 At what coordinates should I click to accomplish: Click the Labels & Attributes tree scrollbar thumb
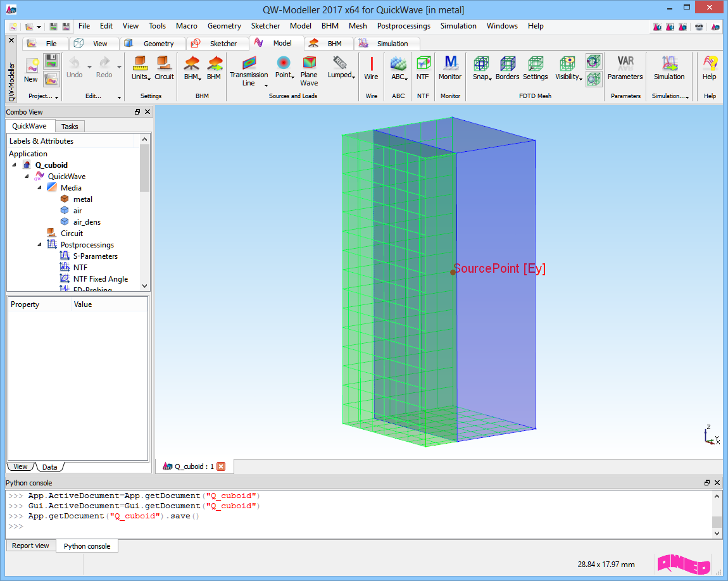145,168
